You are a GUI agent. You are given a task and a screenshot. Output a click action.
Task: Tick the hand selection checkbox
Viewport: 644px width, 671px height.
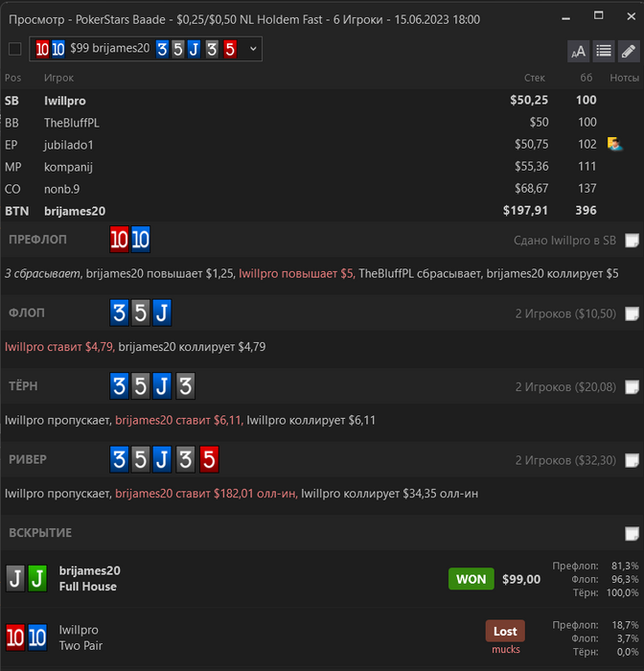click(x=15, y=49)
